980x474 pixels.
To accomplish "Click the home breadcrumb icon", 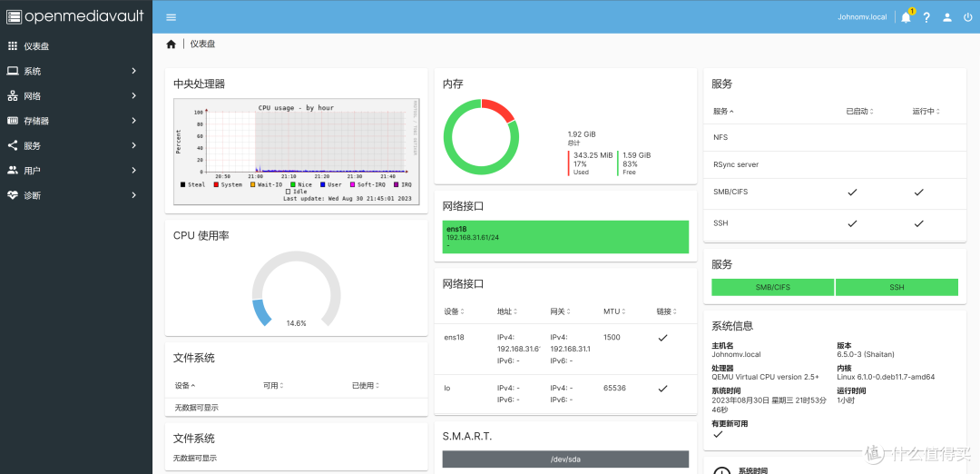I will (171, 44).
